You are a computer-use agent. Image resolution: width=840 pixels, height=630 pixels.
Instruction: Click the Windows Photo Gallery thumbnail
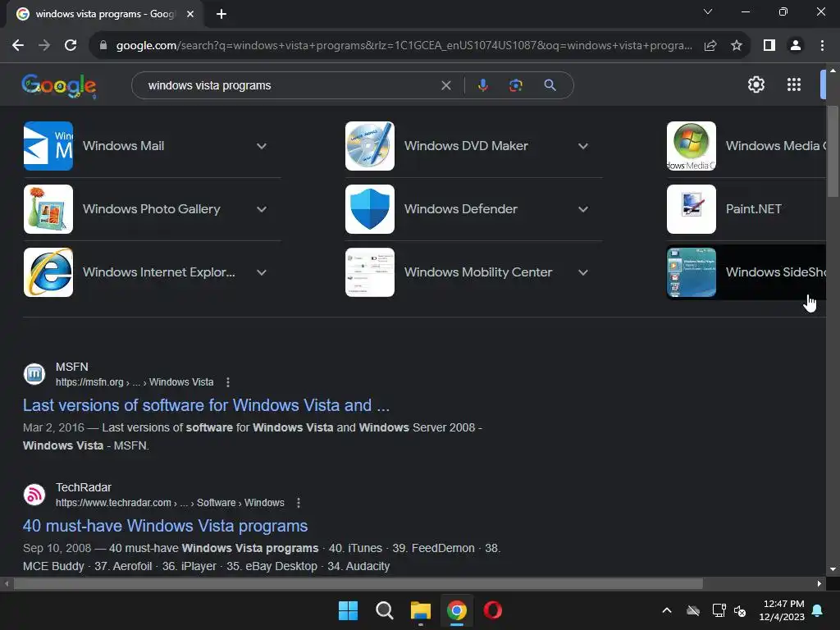point(48,209)
